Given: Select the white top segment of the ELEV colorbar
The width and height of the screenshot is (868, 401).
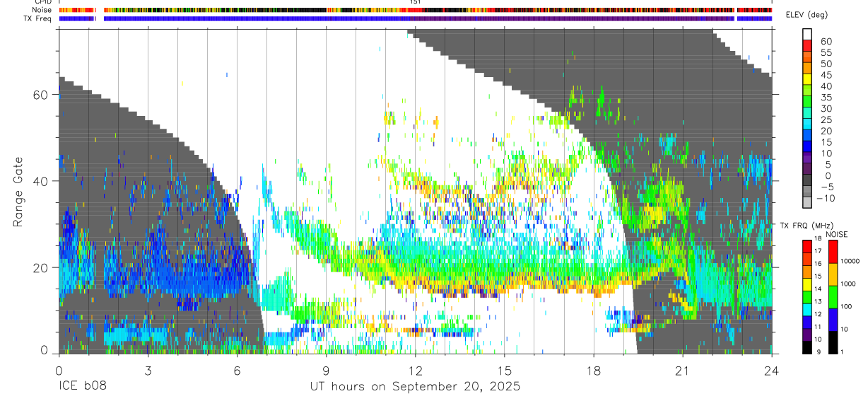Looking at the screenshot, I should (x=807, y=34).
